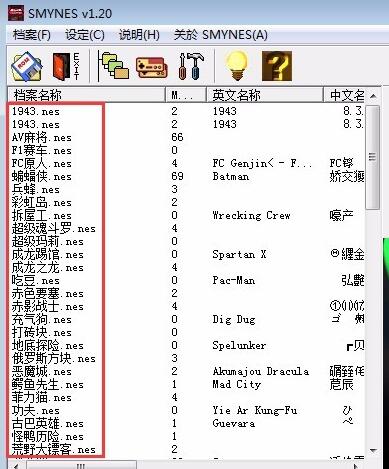Click the Mad City English name cell

(x=236, y=384)
